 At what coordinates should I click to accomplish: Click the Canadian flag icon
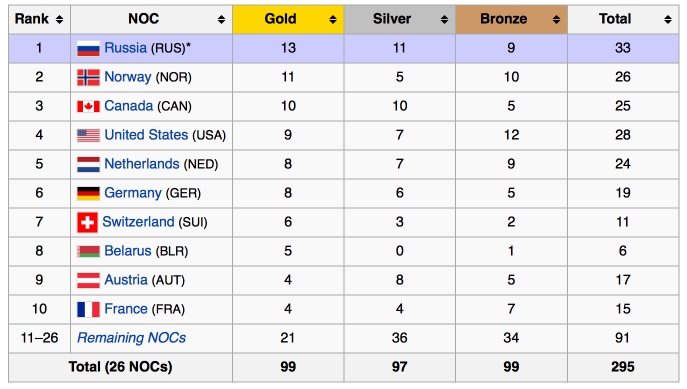point(88,106)
